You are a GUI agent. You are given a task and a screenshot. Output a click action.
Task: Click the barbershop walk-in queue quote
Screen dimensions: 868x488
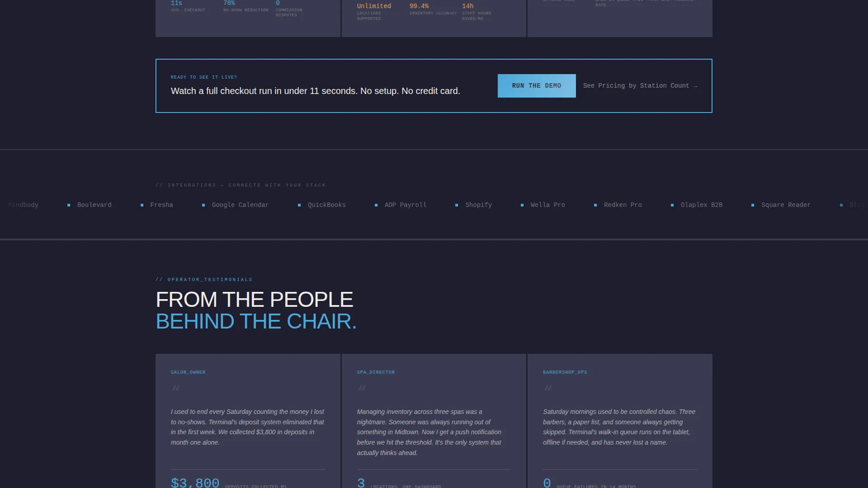pos(619,427)
